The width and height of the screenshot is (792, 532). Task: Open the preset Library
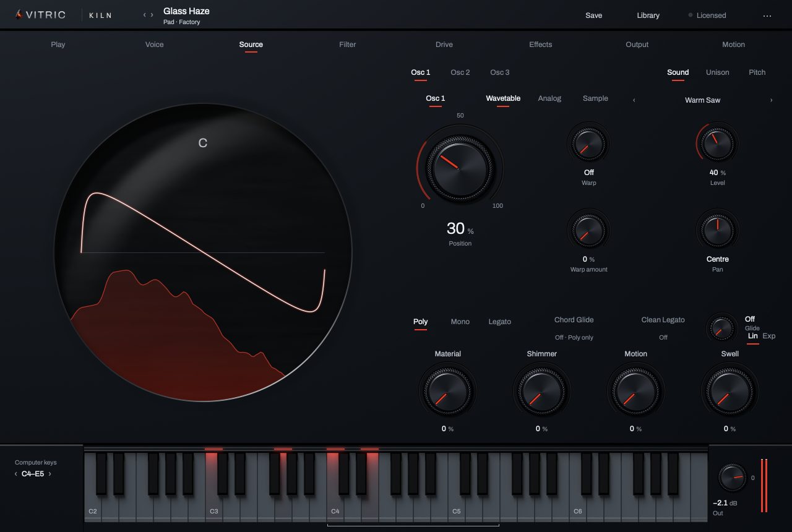(x=648, y=15)
